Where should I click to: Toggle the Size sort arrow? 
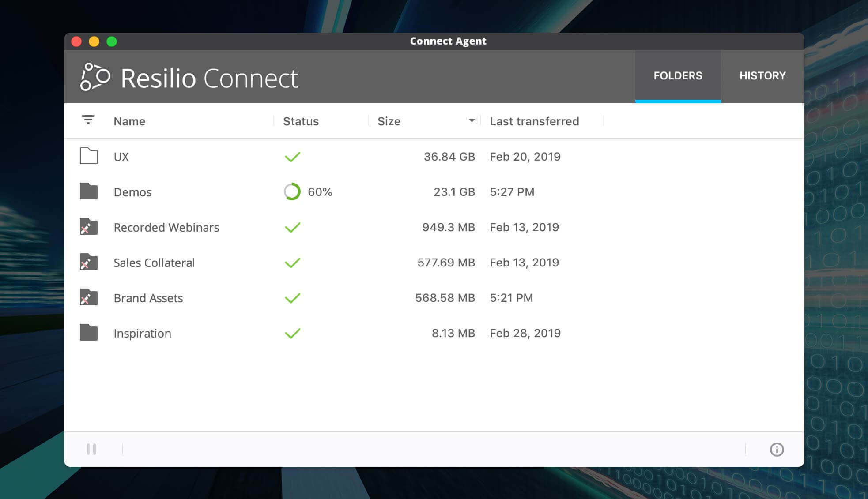pyautogui.click(x=472, y=120)
